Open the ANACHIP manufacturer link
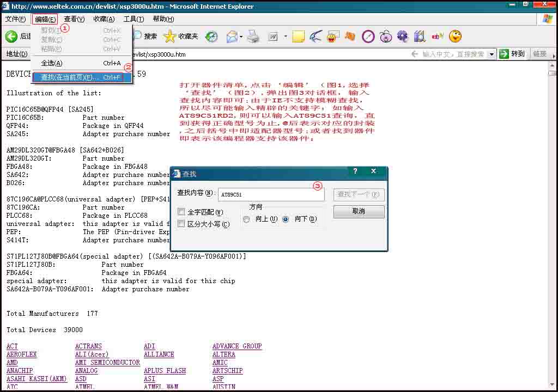This screenshot has width=558, height=392. (20, 371)
